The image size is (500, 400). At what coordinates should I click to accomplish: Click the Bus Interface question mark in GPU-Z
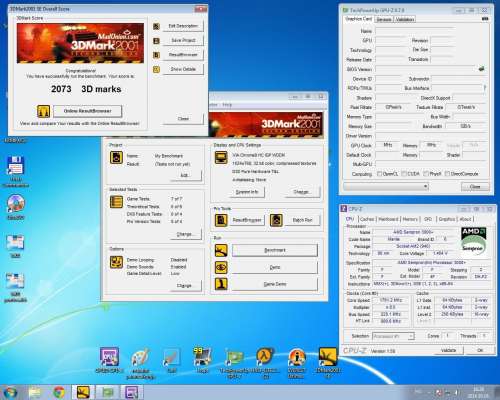pyautogui.click(x=485, y=88)
